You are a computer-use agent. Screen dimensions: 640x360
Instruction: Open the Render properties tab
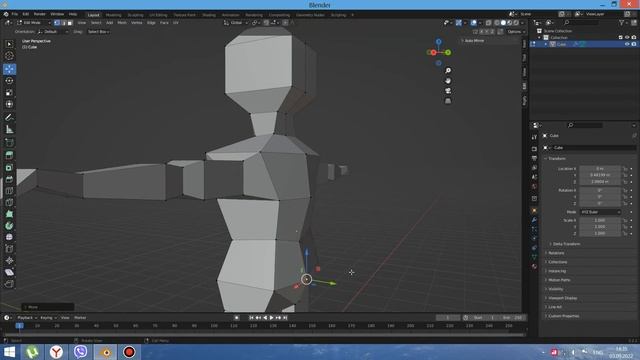[x=534, y=149]
